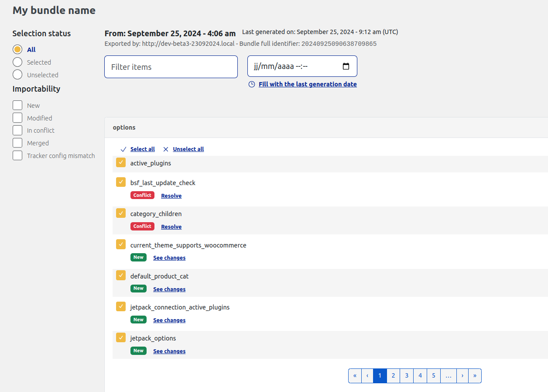Resolve the bsf_last_update_check conflict
The image size is (548, 392).
[171, 196]
